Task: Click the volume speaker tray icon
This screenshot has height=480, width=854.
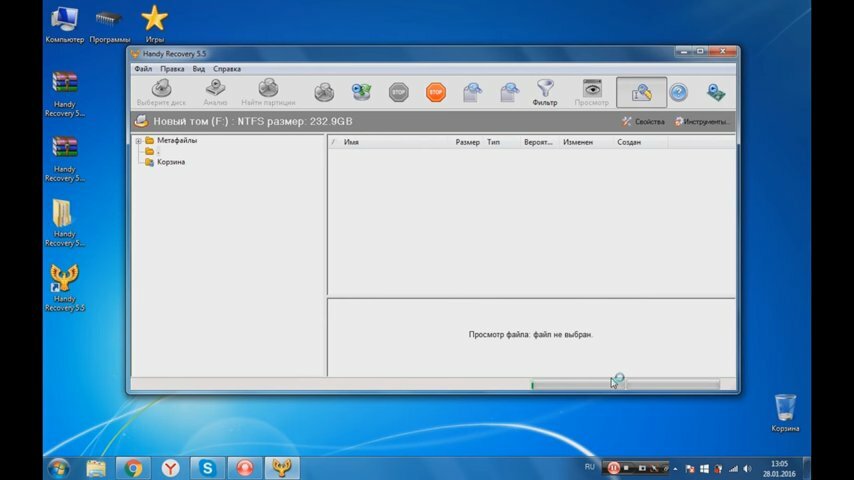Action: 748,469
